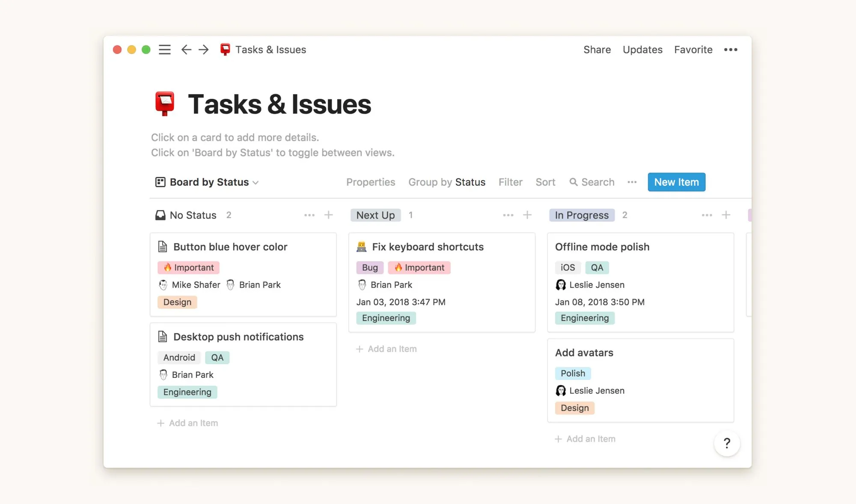Open the page's three-dot menu at top right
Screen dimensions: 856x504
pyautogui.click(x=731, y=50)
